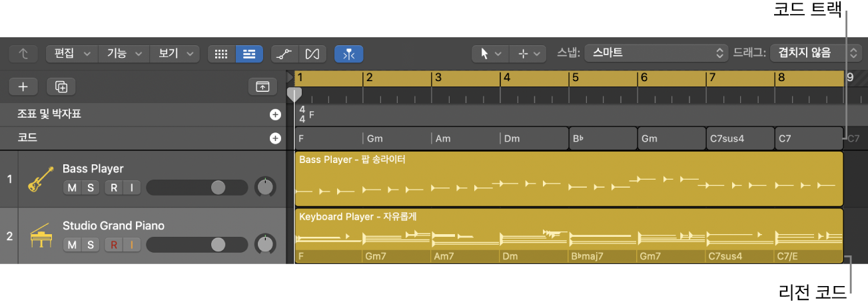This screenshot has width=868, height=308.
Task: Record-enable the Studio Grand Piano track
Action: point(114,245)
